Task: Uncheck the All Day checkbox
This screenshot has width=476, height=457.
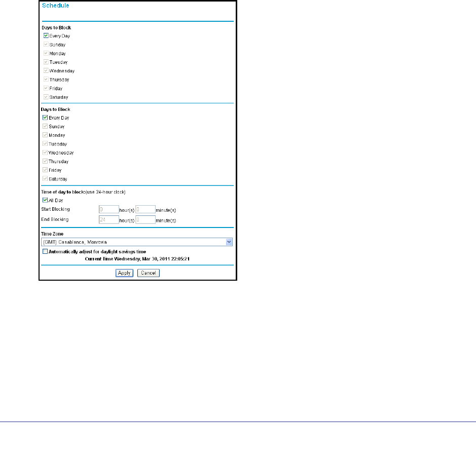Action: (x=45, y=200)
